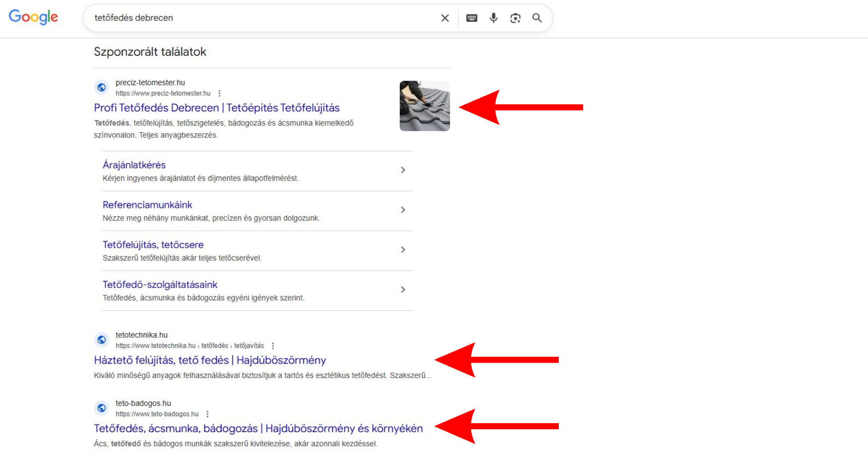This screenshot has height=454, width=868.
Task: Open the roof tile thumbnail image
Action: click(x=425, y=106)
